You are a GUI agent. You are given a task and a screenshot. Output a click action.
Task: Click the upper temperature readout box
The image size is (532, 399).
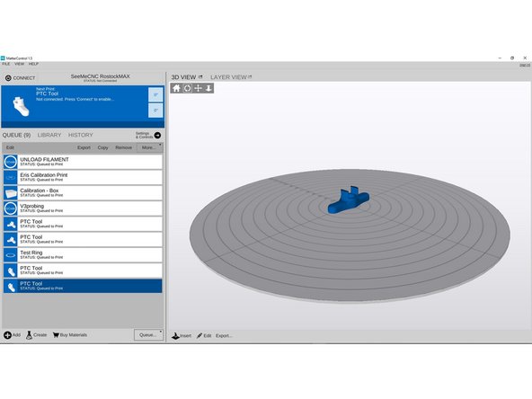(x=155, y=94)
